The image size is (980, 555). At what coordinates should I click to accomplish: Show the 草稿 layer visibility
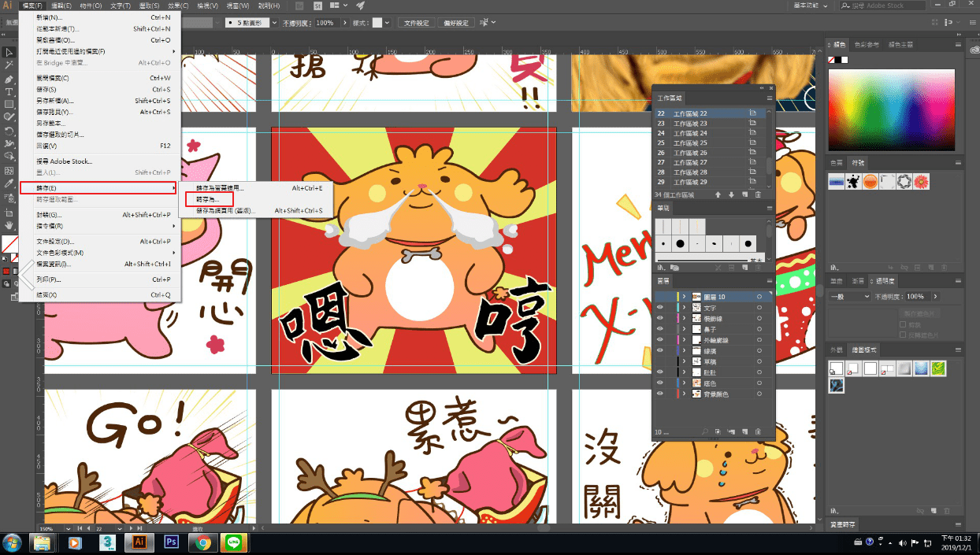pyautogui.click(x=660, y=361)
